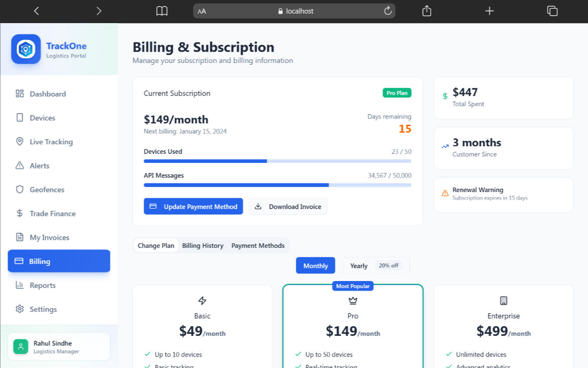Open Live Tracking in the sidebar
The image size is (588, 368).
[x=51, y=142]
